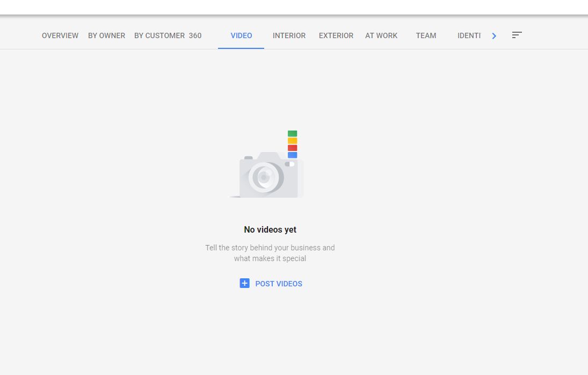Viewport: 588px width, 375px height.
Task: Switch to the OVERVIEW tab
Action: (60, 35)
